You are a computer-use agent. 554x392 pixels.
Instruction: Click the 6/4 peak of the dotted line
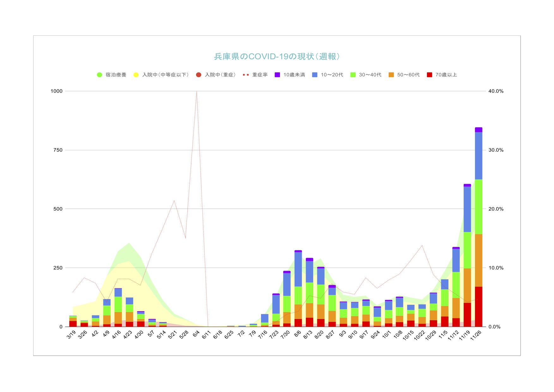point(197,92)
